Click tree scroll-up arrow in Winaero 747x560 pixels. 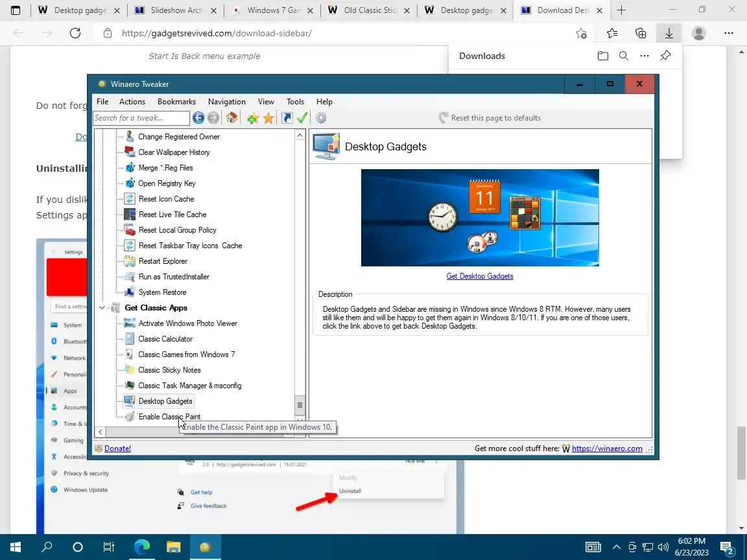[300, 135]
